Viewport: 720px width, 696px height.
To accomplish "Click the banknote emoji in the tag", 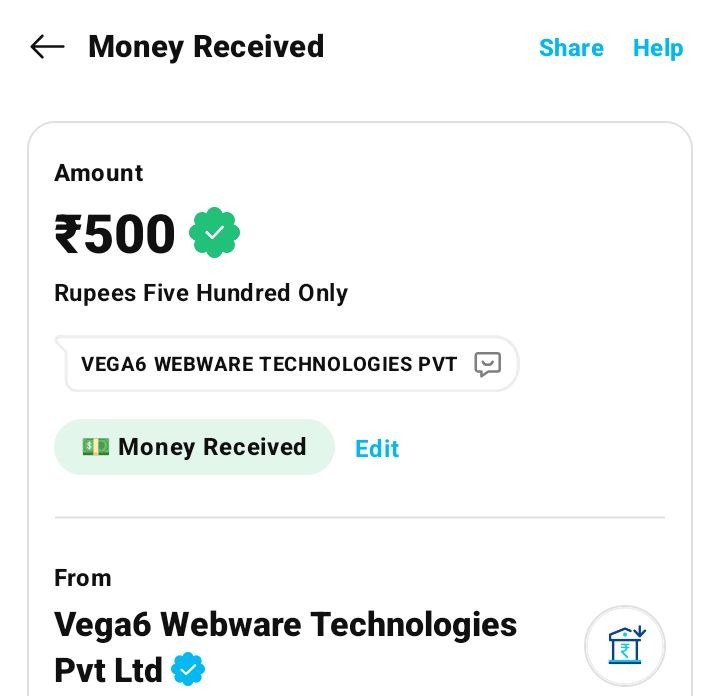I will [96, 447].
